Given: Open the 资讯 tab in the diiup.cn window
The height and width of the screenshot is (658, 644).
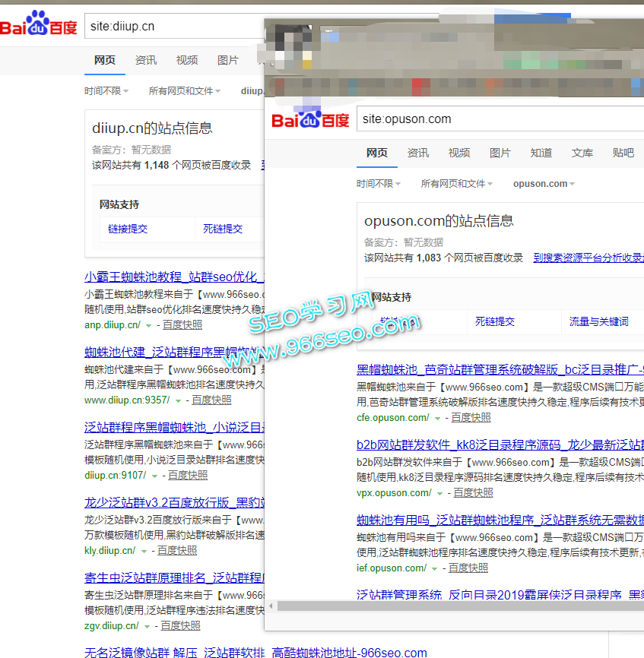Looking at the screenshot, I should pos(146,60).
